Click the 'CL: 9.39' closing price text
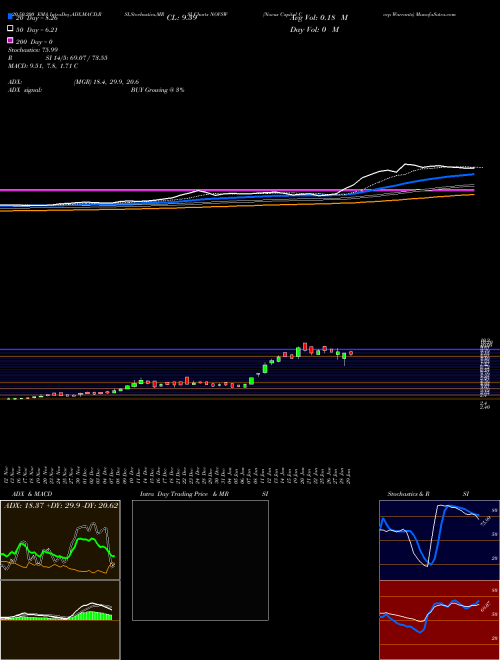 click(x=182, y=18)
